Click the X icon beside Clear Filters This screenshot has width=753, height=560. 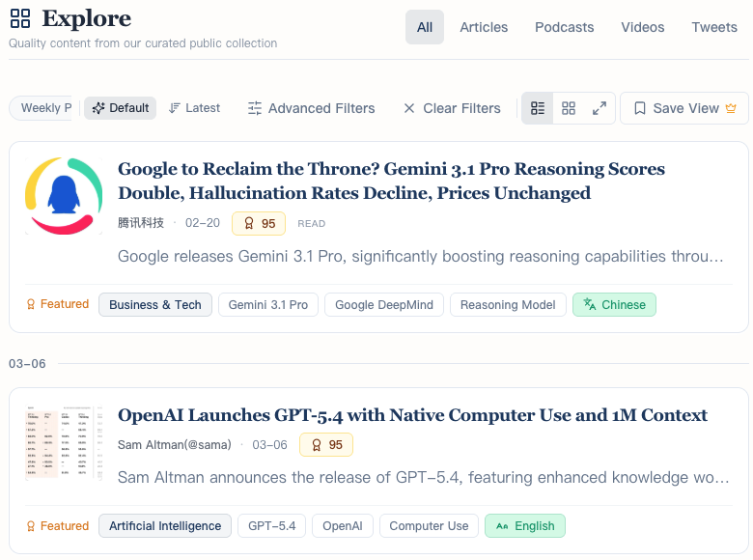point(409,108)
